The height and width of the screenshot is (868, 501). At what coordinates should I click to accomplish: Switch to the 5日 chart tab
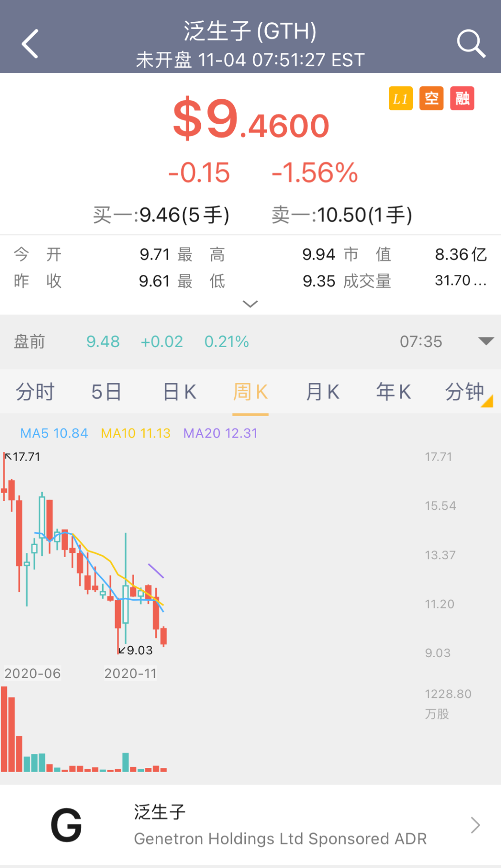pyautogui.click(x=106, y=392)
